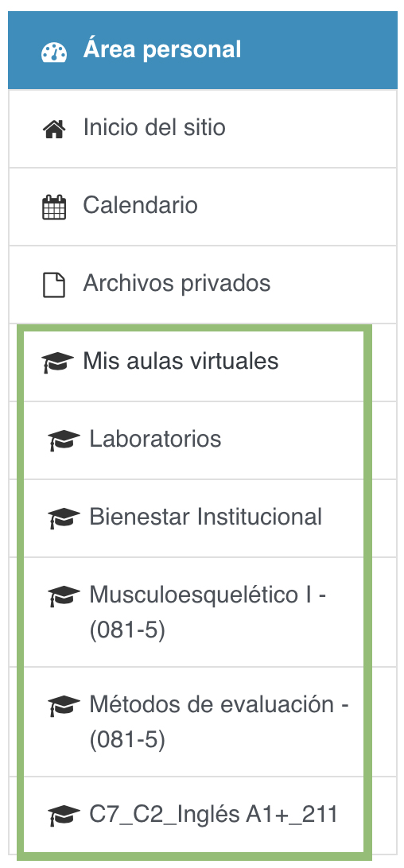Open the Laboratorios course

pyautogui.click(x=193, y=440)
